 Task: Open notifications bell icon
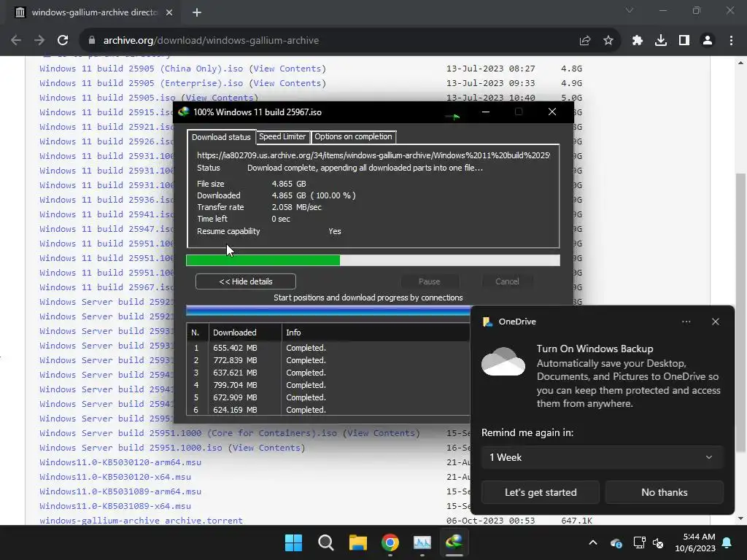[727, 542]
